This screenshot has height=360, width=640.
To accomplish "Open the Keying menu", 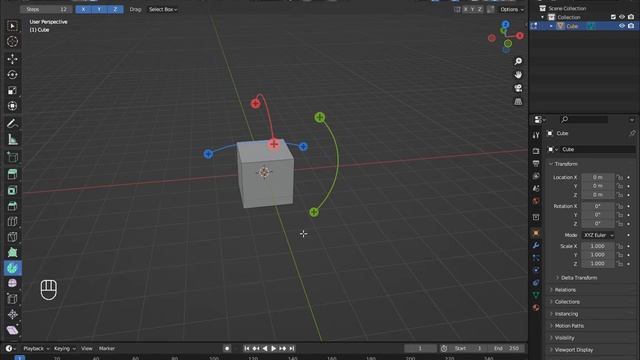I will tap(64, 349).
